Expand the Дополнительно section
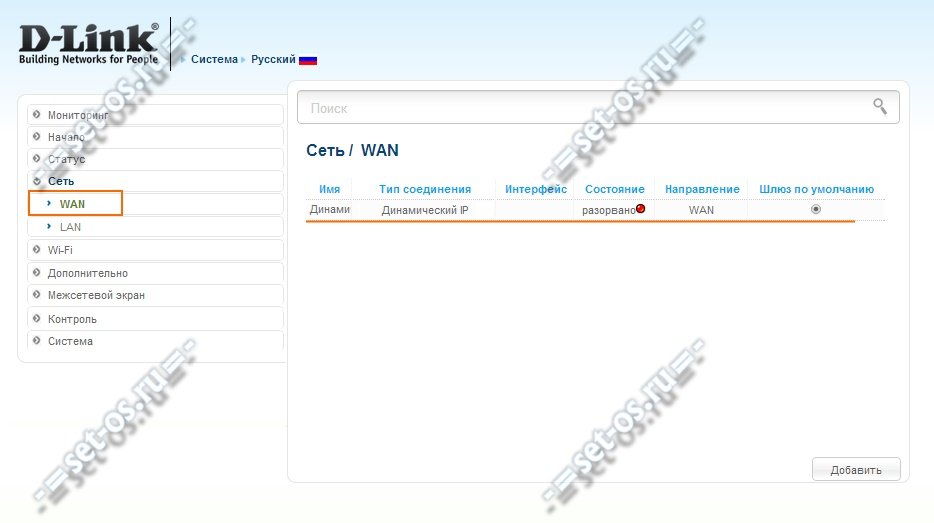Viewport: 934px width, 523px height. coord(155,273)
